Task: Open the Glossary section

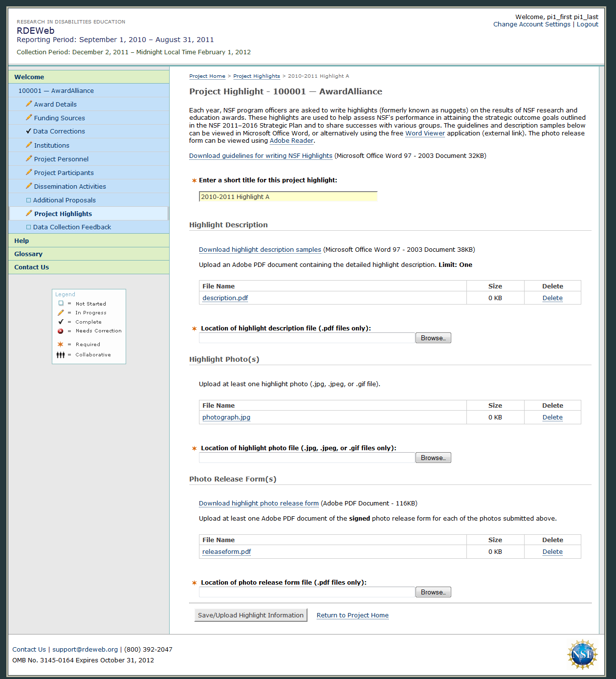Action: tap(28, 254)
